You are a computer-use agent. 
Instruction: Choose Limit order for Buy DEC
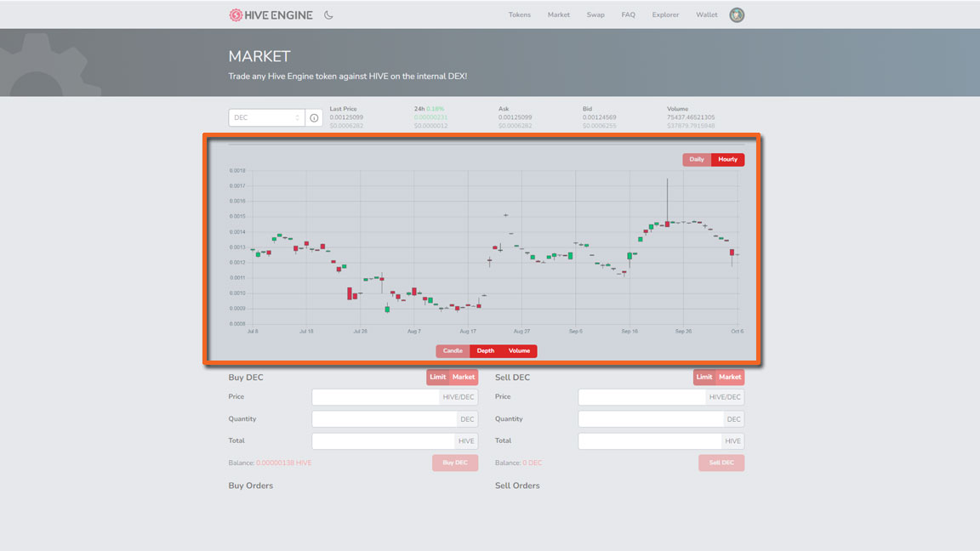[437, 378]
